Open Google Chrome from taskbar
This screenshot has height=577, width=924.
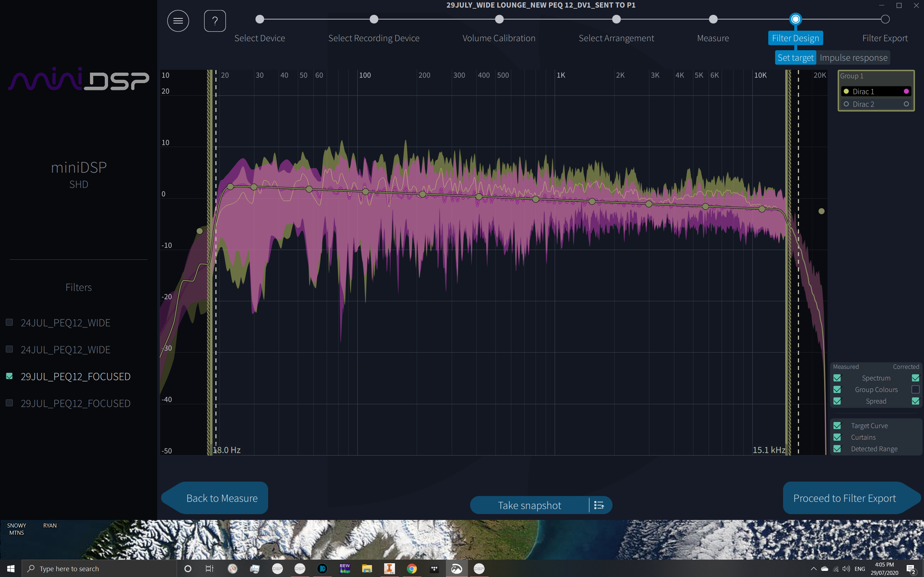(412, 569)
